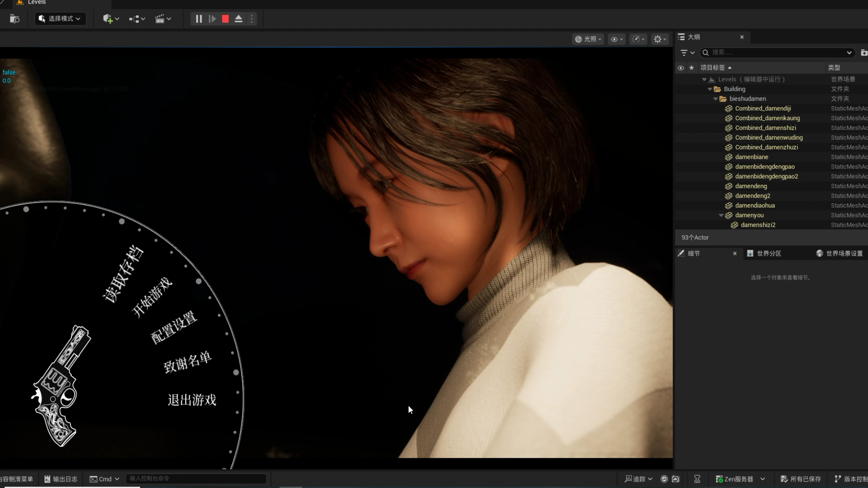Switch to the 世界场景设置 tab
This screenshot has width=868, height=488.
(x=840, y=253)
